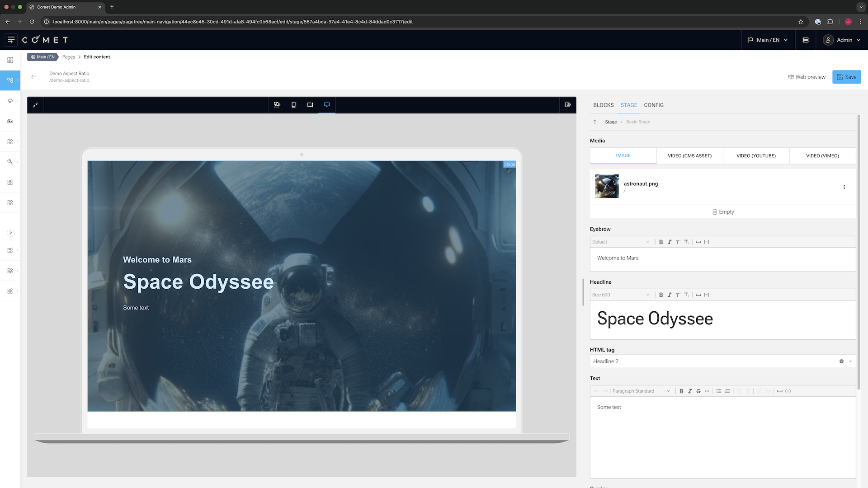The height and width of the screenshot is (488, 868).
Task: Select desktop preview device icon
Action: pyautogui.click(x=327, y=105)
